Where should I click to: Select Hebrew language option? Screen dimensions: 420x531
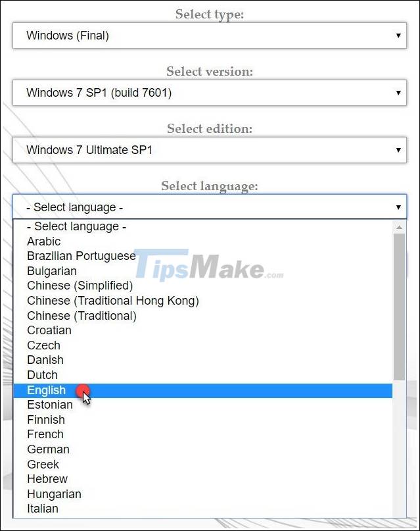pyautogui.click(x=203, y=479)
